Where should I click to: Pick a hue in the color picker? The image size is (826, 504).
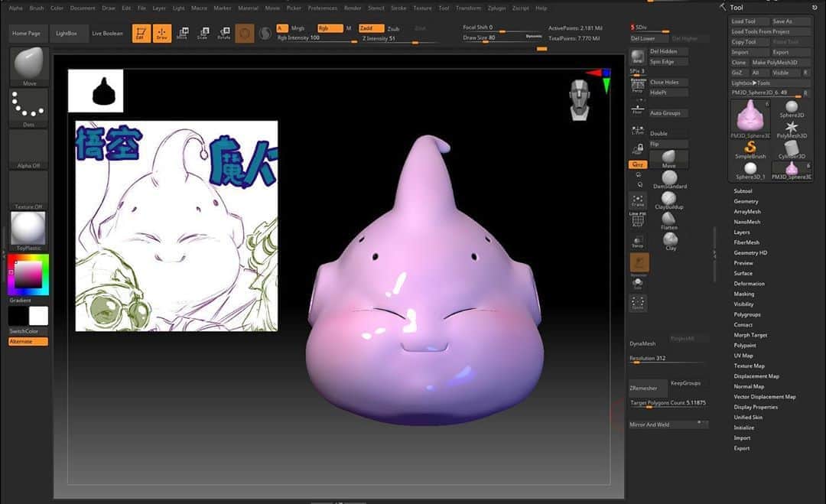click(28, 275)
